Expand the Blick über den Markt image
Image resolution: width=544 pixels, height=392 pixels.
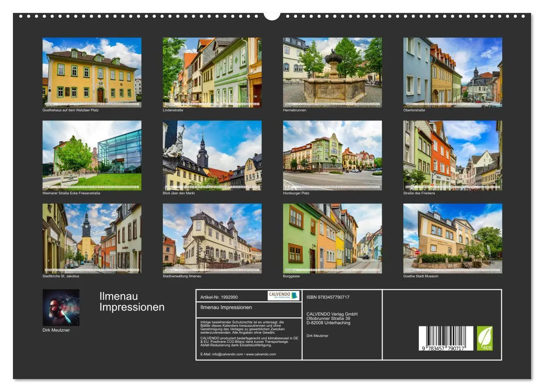tap(212, 155)
